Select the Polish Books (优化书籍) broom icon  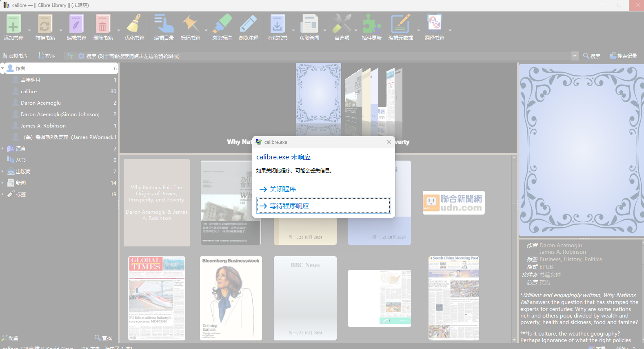pyautogui.click(x=134, y=24)
